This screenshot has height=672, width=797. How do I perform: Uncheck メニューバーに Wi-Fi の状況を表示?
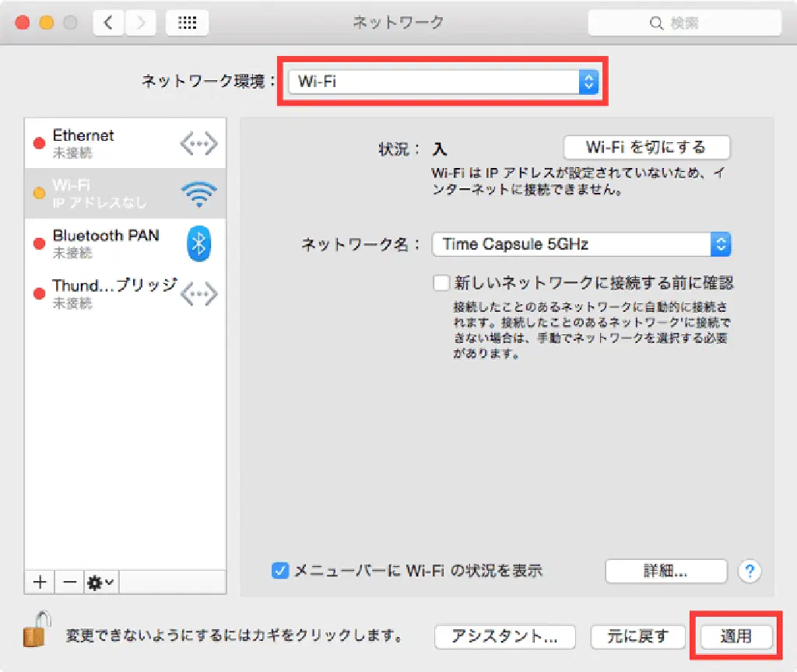pyautogui.click(x=280, y=571)
